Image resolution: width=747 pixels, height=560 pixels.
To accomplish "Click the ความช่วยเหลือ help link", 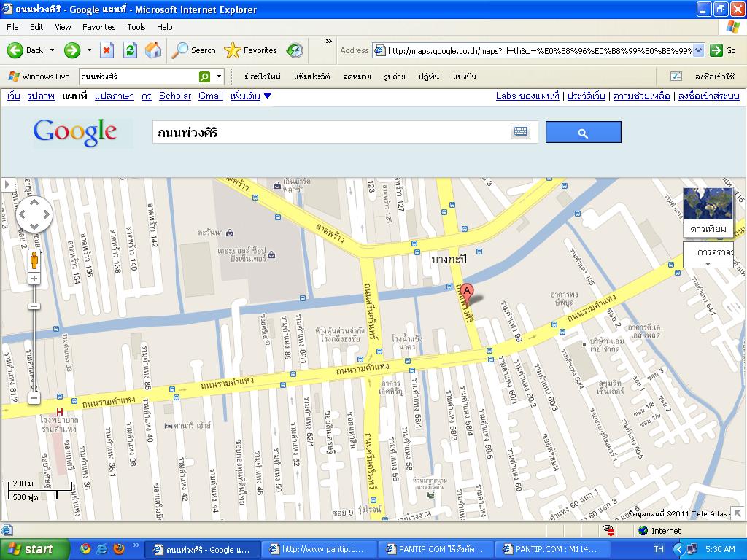I will pos(641,96).
